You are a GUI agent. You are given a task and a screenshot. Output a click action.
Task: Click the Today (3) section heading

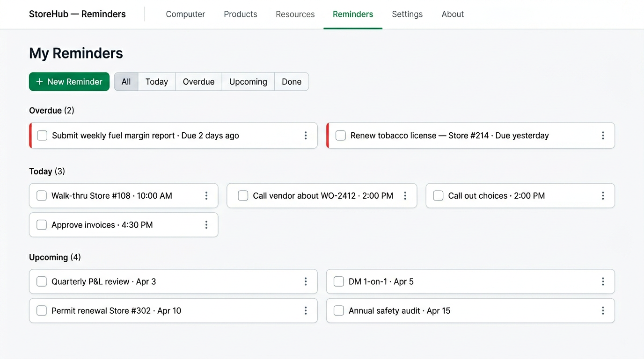pyautogui.click(x=47, y=171)
